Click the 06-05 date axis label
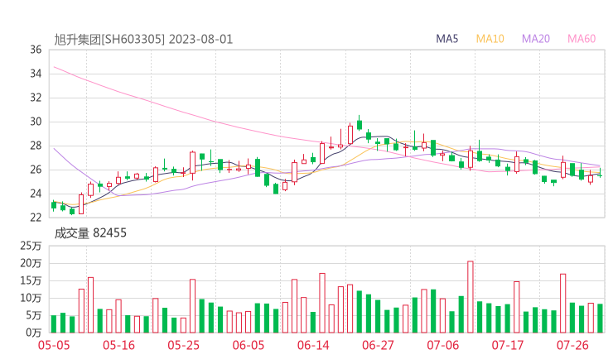Image resolution: width=613 pixels, height=364 pixels. click(x=249, y=345)
